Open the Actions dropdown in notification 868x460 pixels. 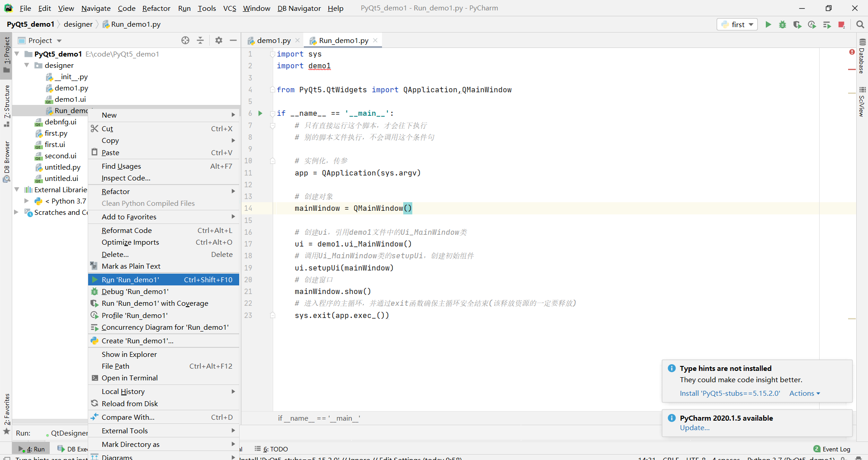(x=805, y=394)
